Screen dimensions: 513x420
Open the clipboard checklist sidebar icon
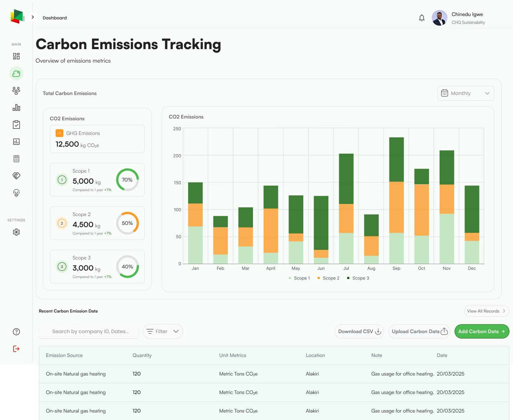point(16,125)
